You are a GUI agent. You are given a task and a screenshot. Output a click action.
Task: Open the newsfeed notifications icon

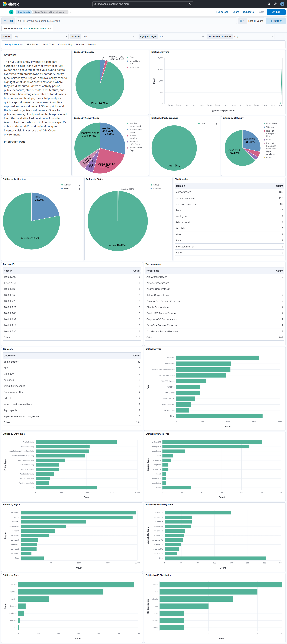tap(275, 4)
